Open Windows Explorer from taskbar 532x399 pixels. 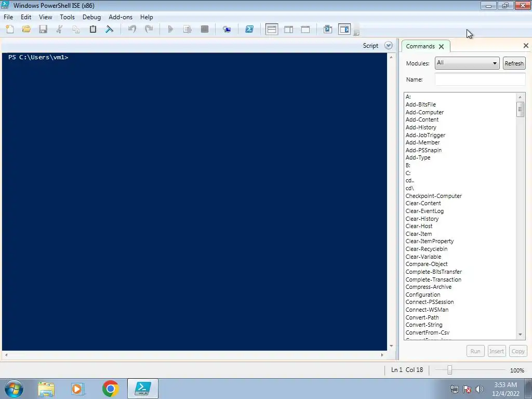pyautogui.click(x=46, y=389)
